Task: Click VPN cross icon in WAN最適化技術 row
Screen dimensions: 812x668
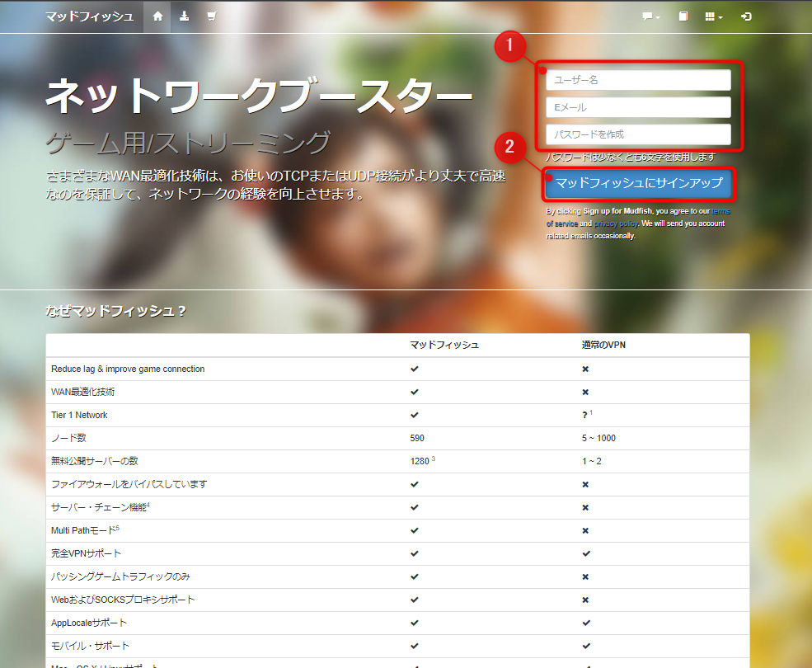Action: 585,393
